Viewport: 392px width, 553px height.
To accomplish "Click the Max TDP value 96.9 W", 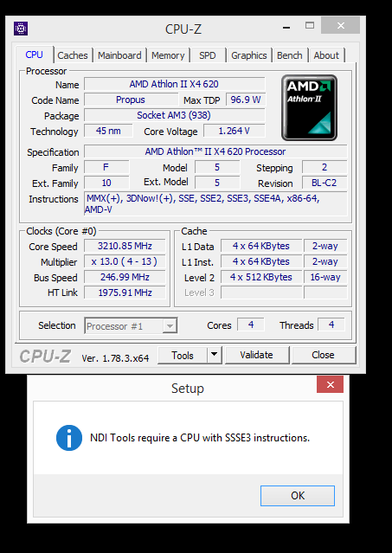I will 246,100.
